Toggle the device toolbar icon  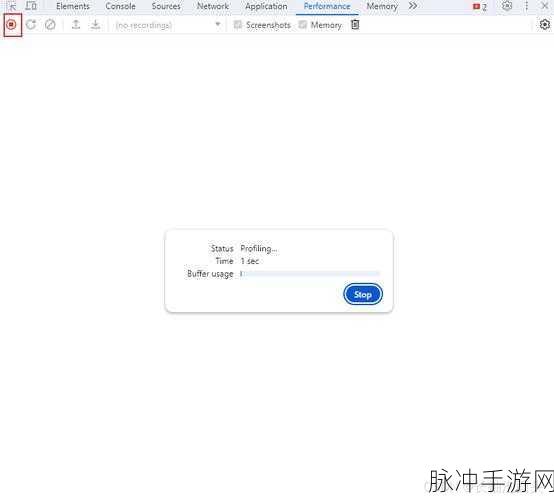[x=31, y=6]
